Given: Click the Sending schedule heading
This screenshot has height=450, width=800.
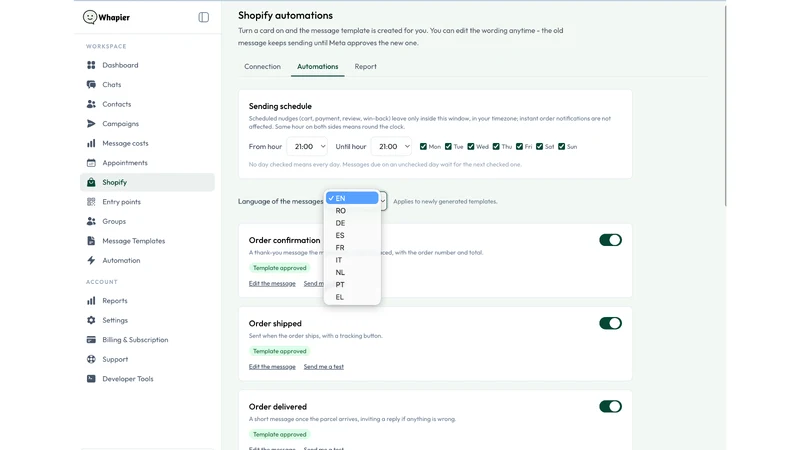Looking at the screenshot, I should click(280, 106).
